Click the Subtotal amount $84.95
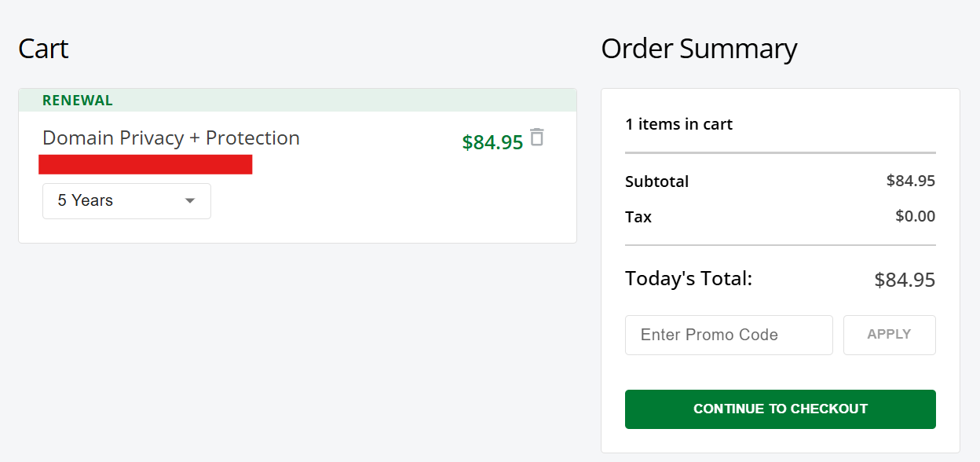The image size is (980, 462). tap(910, 181)
